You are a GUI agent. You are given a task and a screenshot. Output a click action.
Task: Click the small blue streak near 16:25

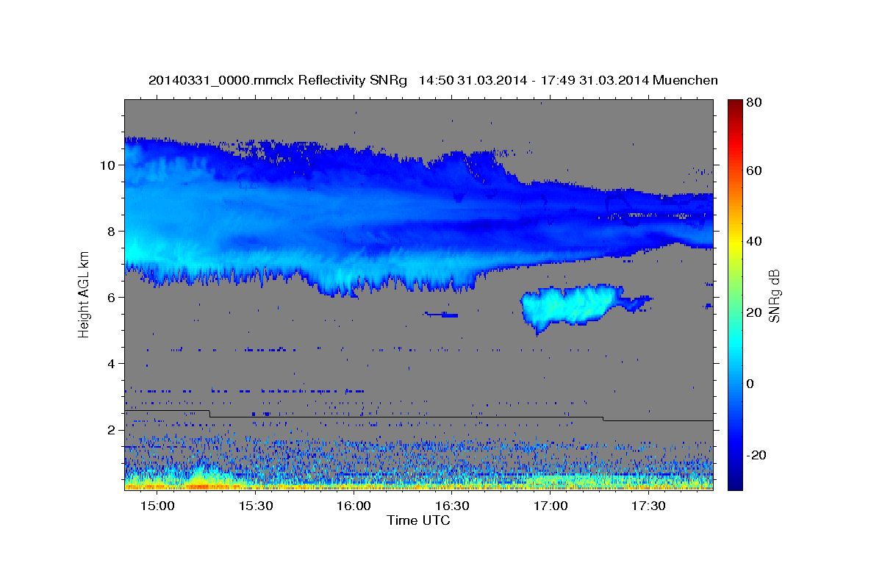442,315
